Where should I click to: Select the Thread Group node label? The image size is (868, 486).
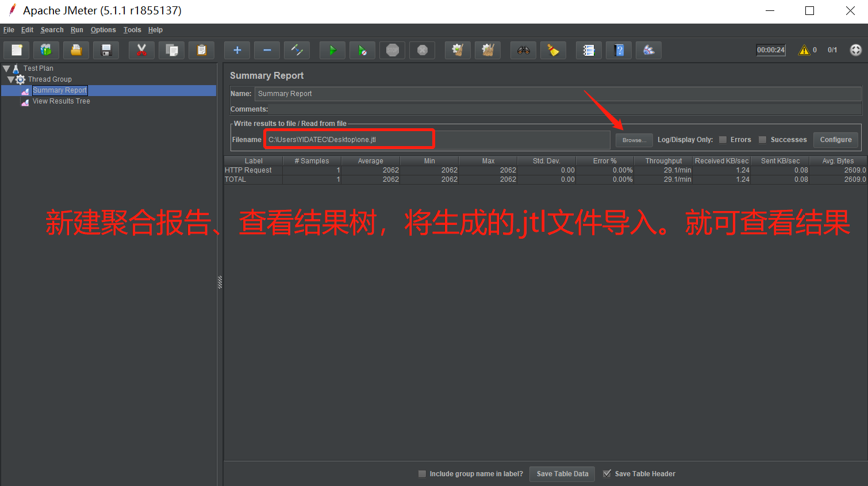click(x=50, y=79)
